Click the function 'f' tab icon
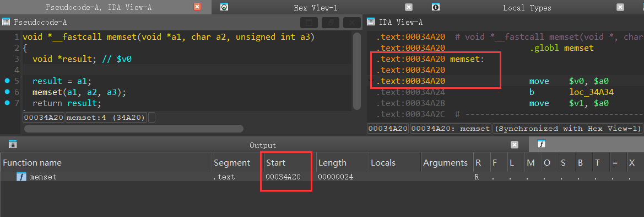This screenshot has height=217, width=644. pos(542,144)
